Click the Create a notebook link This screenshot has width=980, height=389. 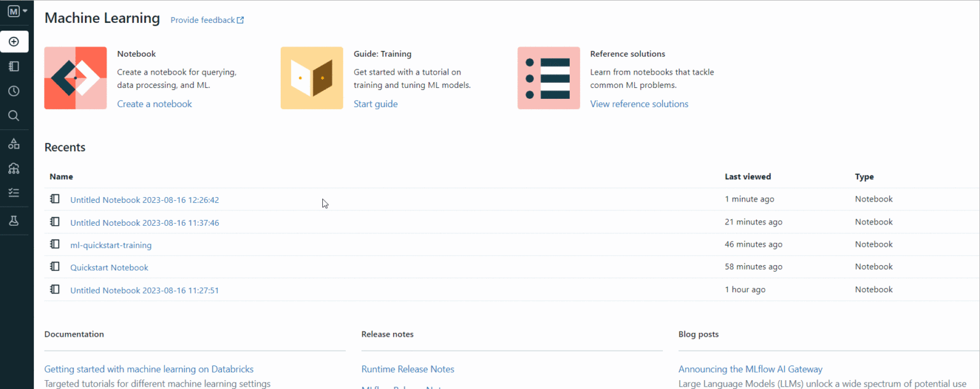154,104
